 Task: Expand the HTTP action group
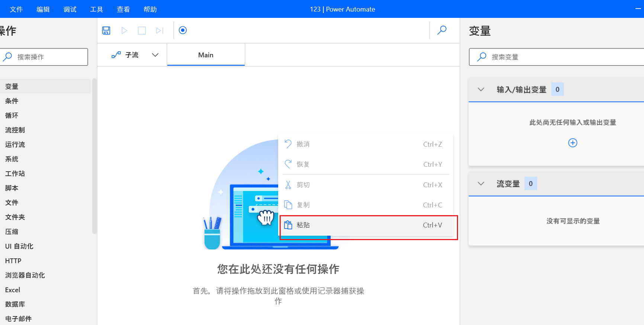coord(45,261)
